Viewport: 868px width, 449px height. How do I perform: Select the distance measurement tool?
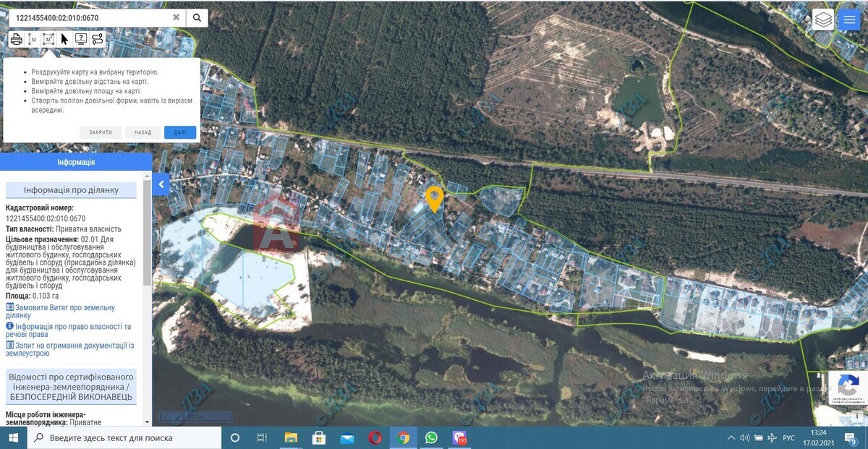coord(32,39)
